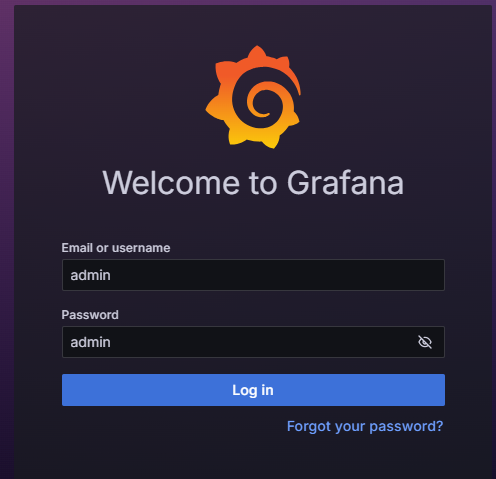Click the Password label text
Viewport: 496px width, 479px height.
point(90,315)
